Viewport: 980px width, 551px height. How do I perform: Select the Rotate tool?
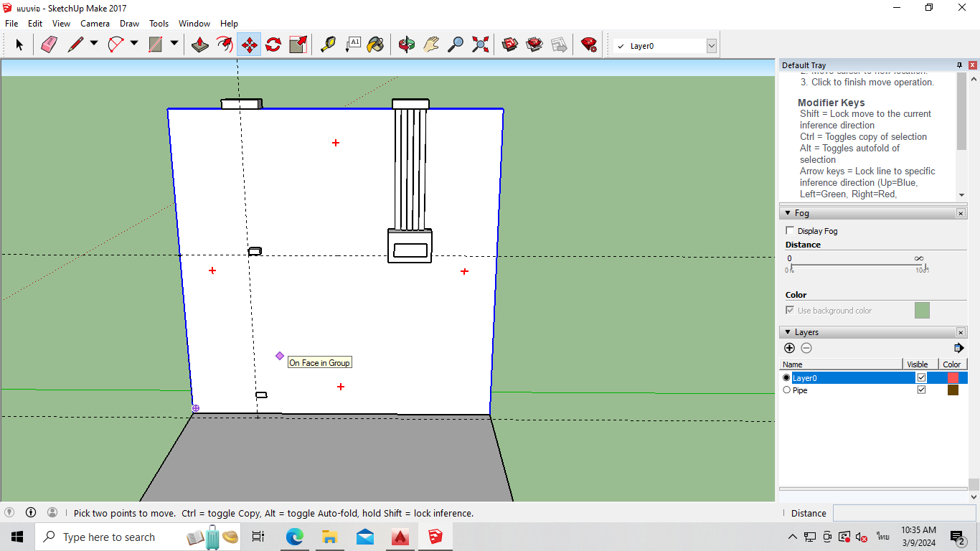click(273, 44)
